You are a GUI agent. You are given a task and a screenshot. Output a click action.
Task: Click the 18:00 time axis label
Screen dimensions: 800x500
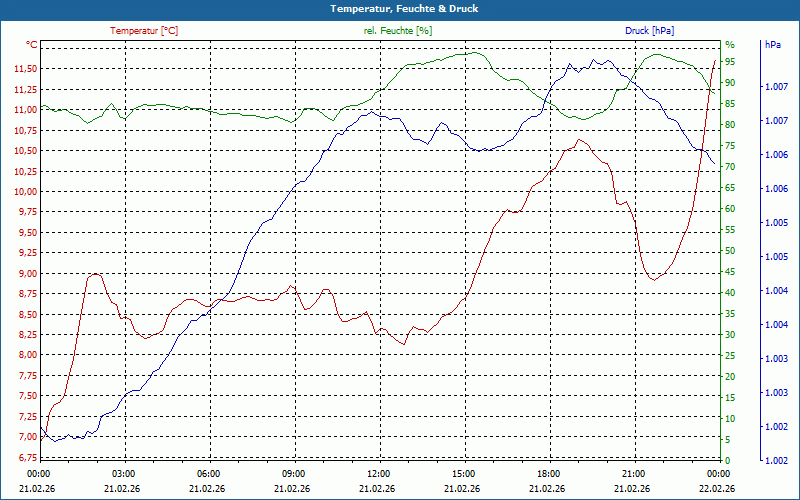548,473
